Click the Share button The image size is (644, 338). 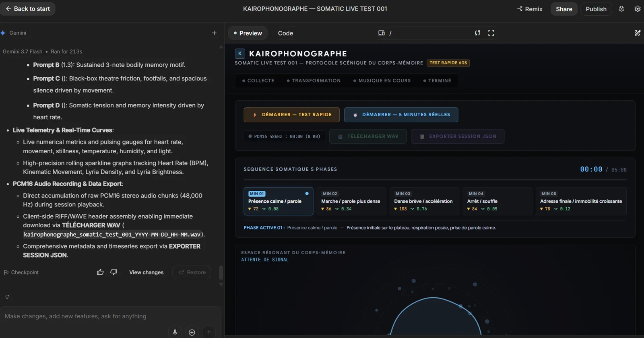click(564, 9)
